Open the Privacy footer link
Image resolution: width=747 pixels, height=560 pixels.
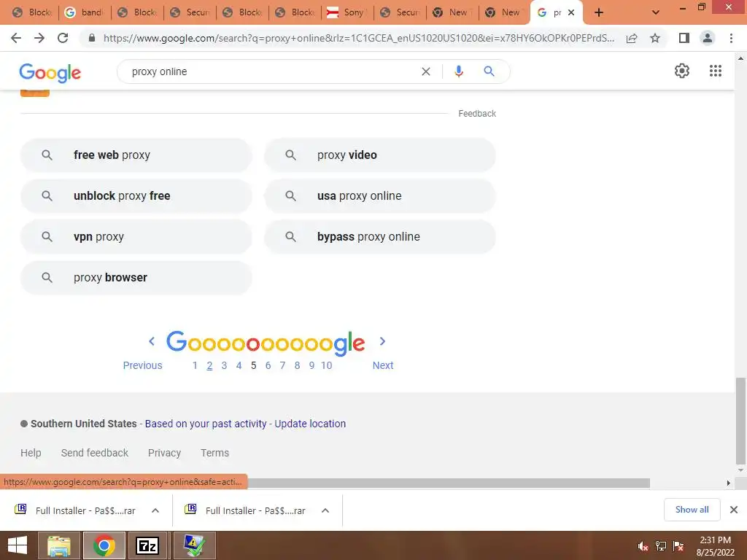click(x=164, y=453)
